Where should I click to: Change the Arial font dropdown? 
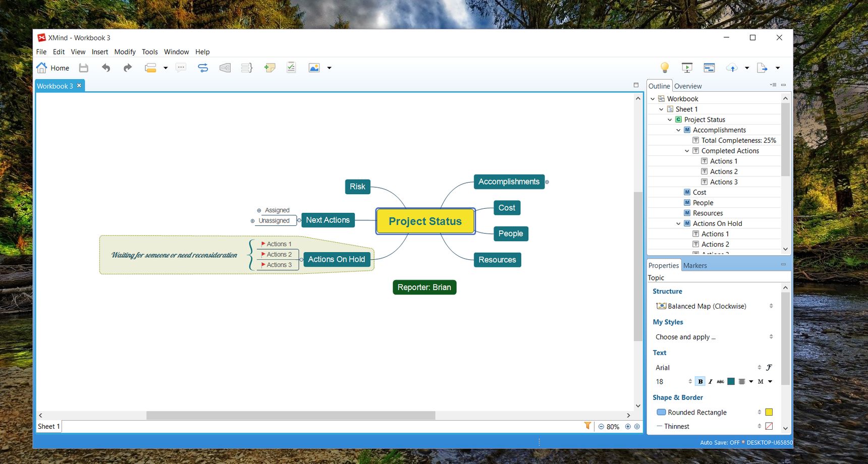(x=708, y=368)
